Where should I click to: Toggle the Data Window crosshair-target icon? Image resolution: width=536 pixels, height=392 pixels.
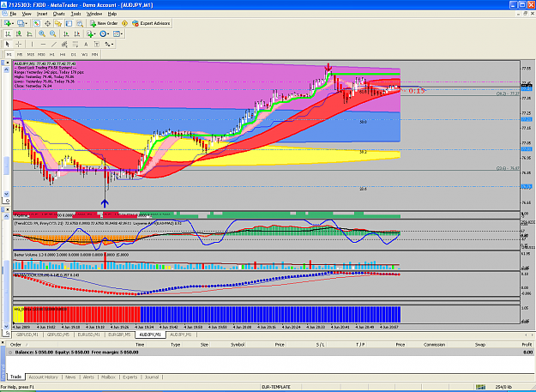47,23
